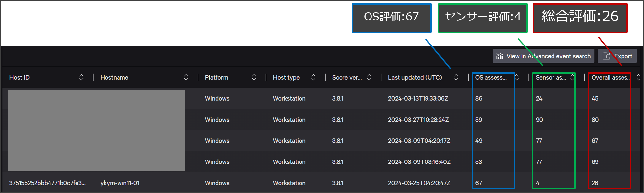
Task: Click Windows platform in ykym-win11-01 row
Action: tap(217, 183)
